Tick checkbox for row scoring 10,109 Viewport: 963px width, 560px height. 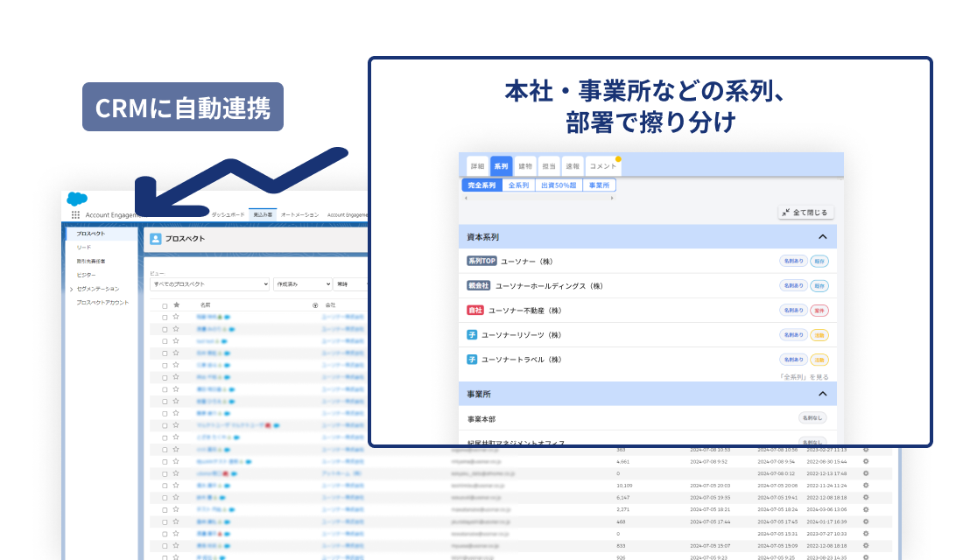[x=165, y=486]
